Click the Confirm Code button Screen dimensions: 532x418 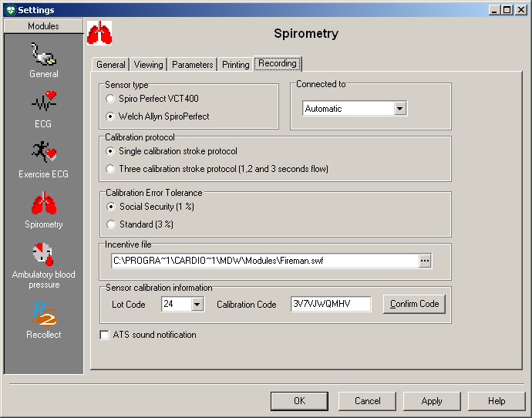click(414, 304)
